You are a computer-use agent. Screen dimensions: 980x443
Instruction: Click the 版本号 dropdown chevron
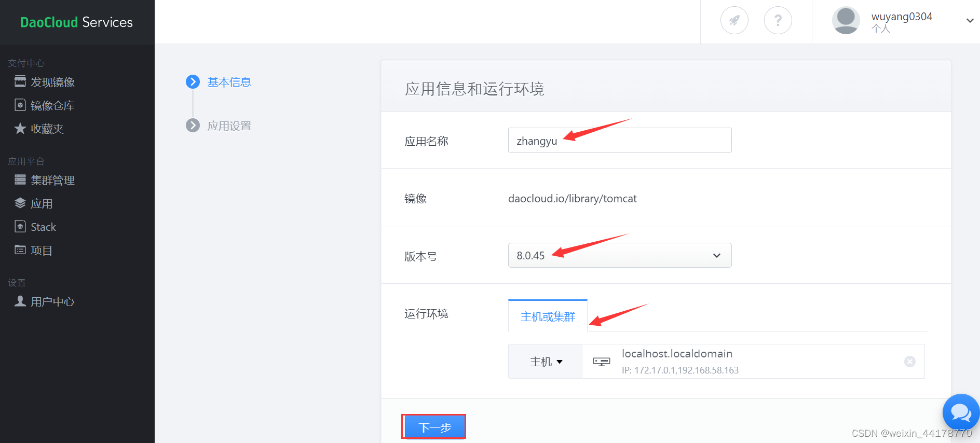(717, 255)
